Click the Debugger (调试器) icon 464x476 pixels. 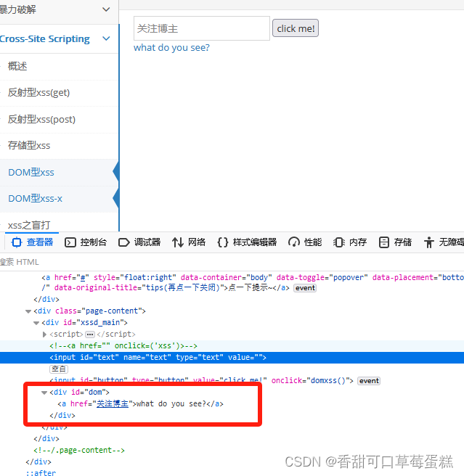[123, 242]
